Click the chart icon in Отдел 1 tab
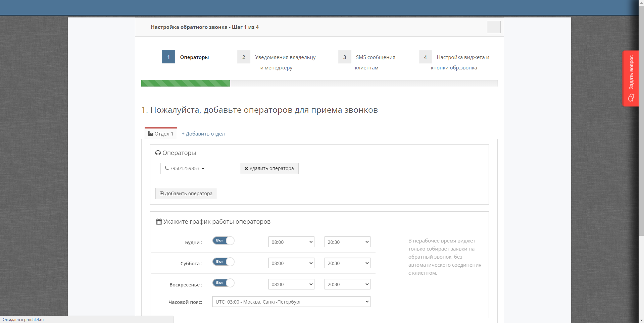This screenshot has height=323, width=644. 151,134
